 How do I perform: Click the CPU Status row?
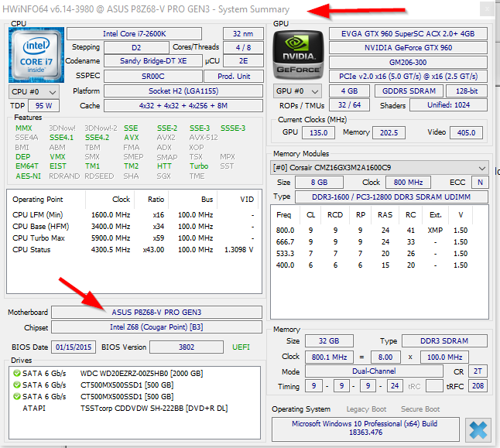(134, 250)
